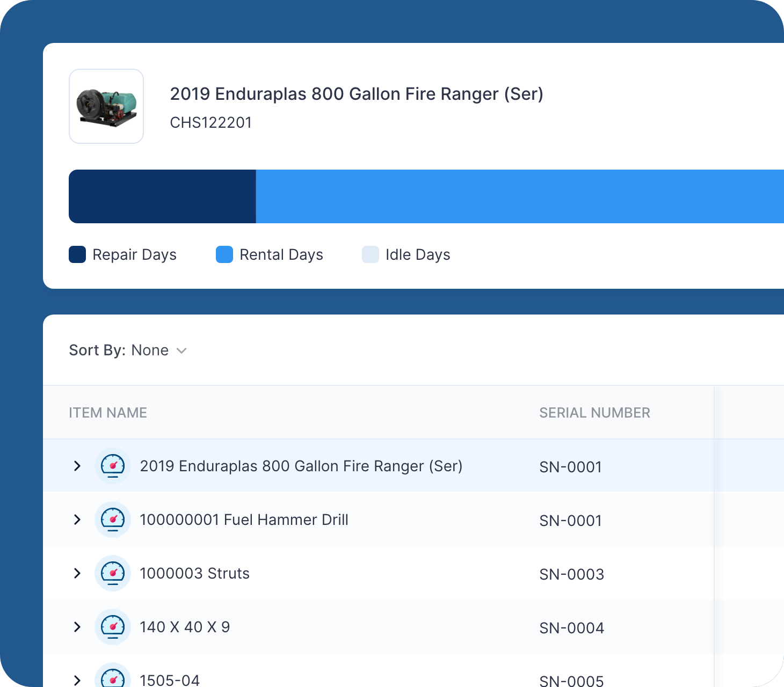Click serial number SN-0005
Image resolution: width=784 pixels, height=687 pixels.
pyautogui.click(x=571, y=681)
